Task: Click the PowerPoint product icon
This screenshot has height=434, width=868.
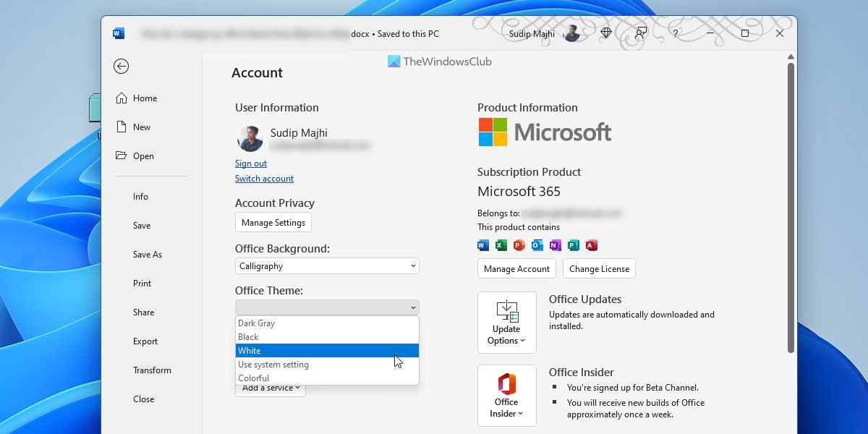Action: (519, 245)
